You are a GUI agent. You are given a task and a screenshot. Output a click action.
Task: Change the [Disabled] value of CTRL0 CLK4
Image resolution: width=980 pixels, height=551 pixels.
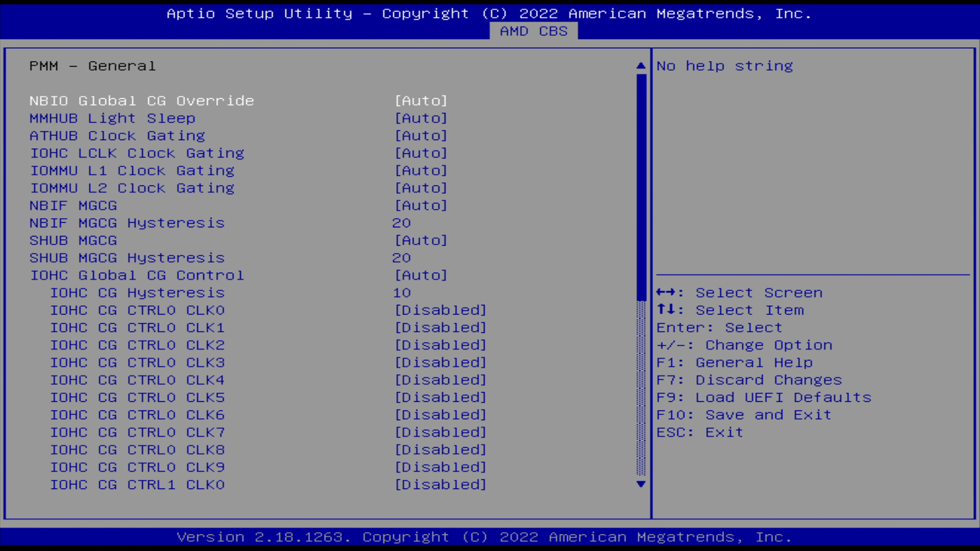pyautogui.click(x=440, y=380)
